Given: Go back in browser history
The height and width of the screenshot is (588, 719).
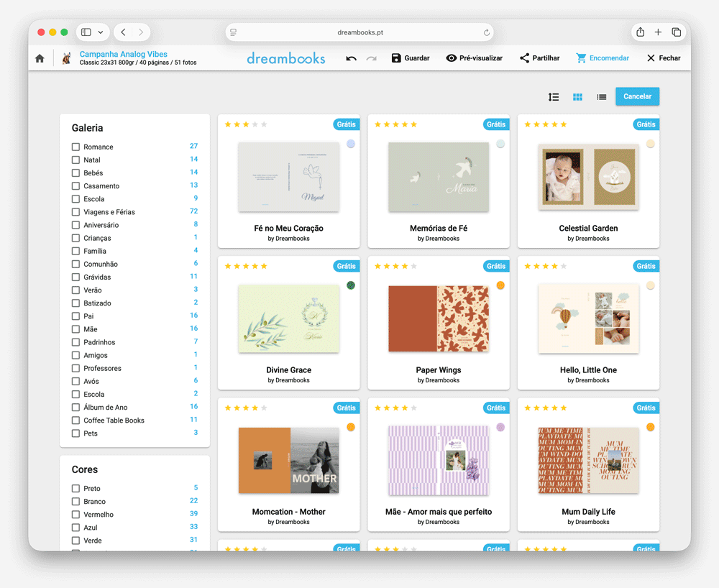Looking at the screenshot, I should 124,32.
